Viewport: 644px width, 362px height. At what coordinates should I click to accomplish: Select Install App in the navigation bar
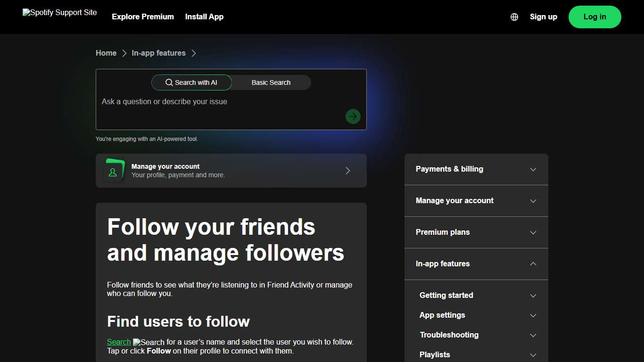204,16
